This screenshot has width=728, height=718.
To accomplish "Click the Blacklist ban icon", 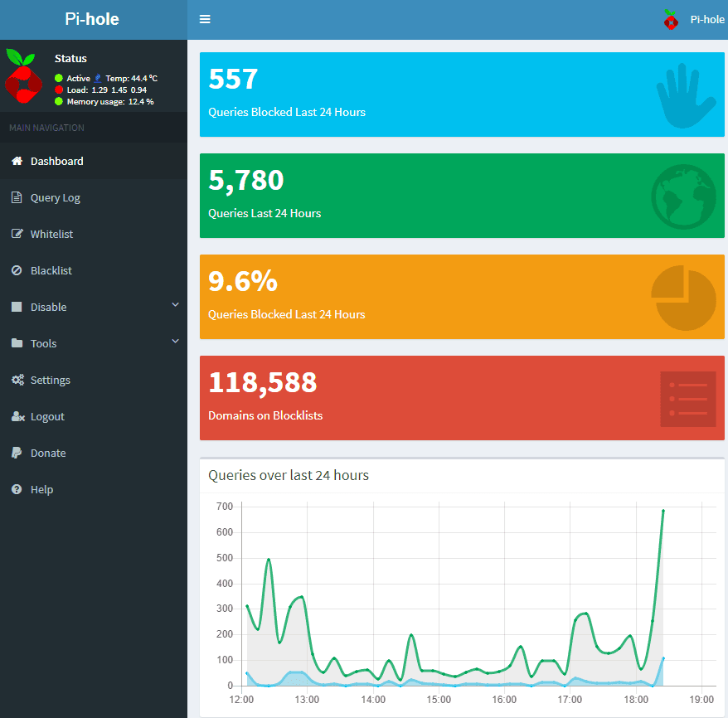I will point(17,270).
